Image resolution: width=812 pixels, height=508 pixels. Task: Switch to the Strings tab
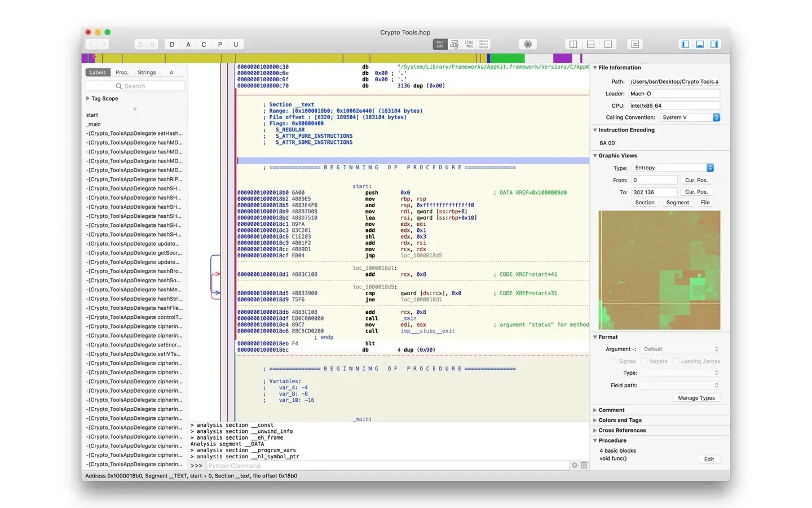point(146,72)
